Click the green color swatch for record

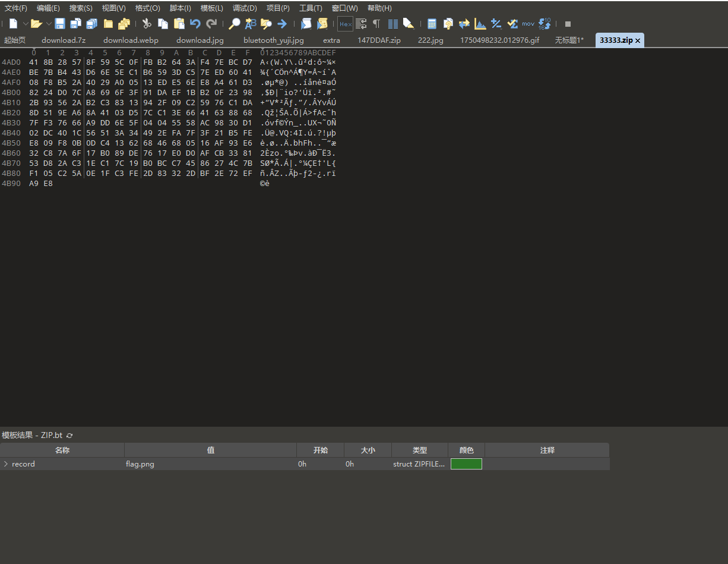tap(466, 464)
